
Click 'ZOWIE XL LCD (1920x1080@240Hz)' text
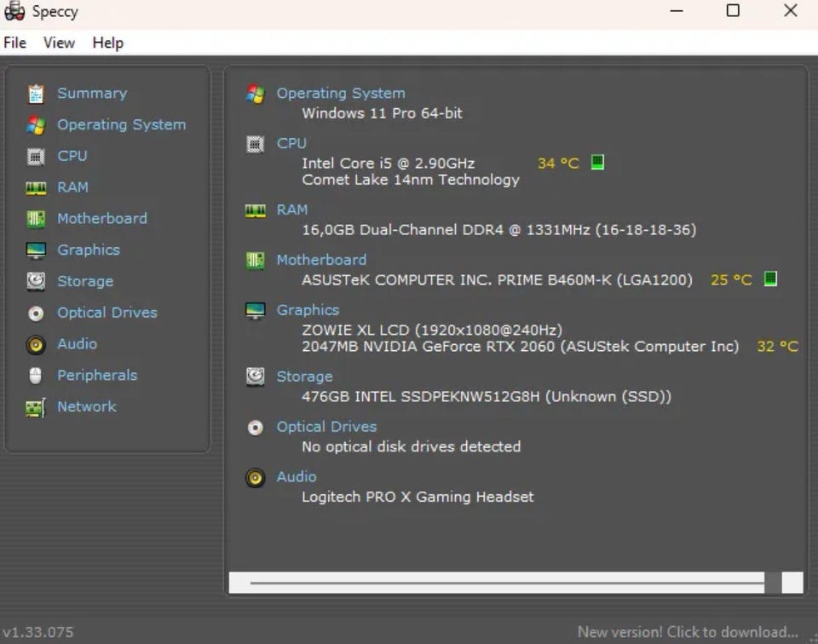click(432, 330)
